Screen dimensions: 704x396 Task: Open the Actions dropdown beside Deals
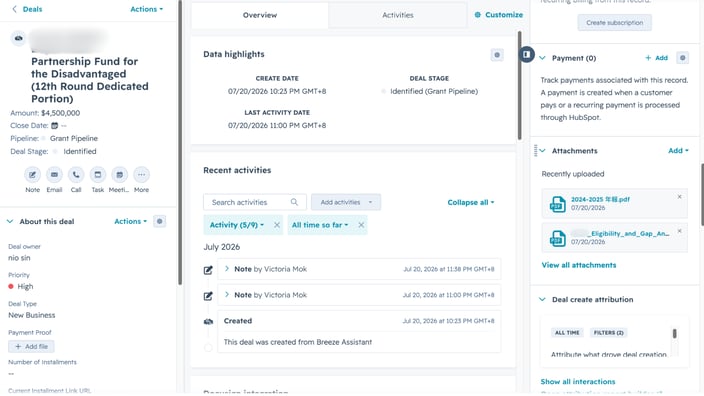click(146, 9)
